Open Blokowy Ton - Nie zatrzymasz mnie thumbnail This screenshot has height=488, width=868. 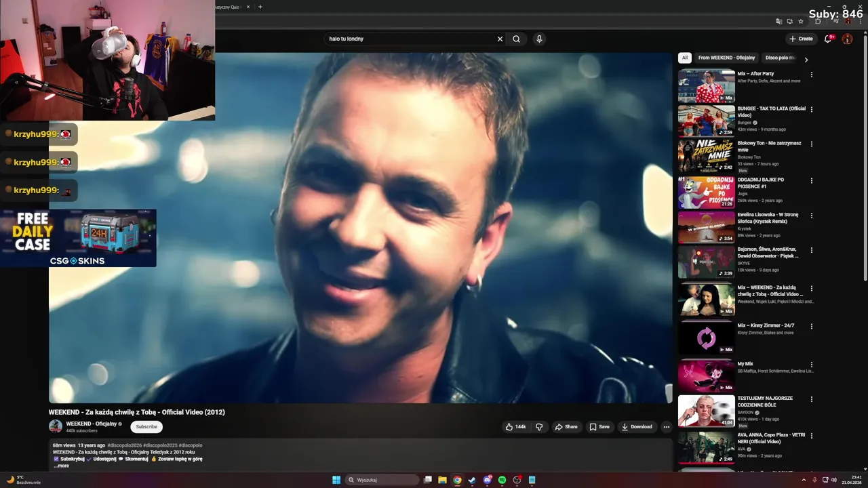click(x=706, y=156)
